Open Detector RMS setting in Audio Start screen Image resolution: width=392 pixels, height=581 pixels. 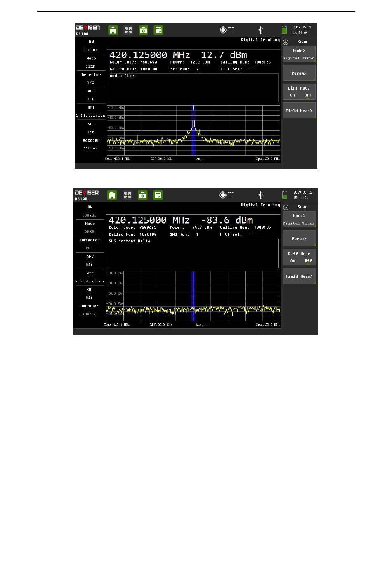point(91,79)
